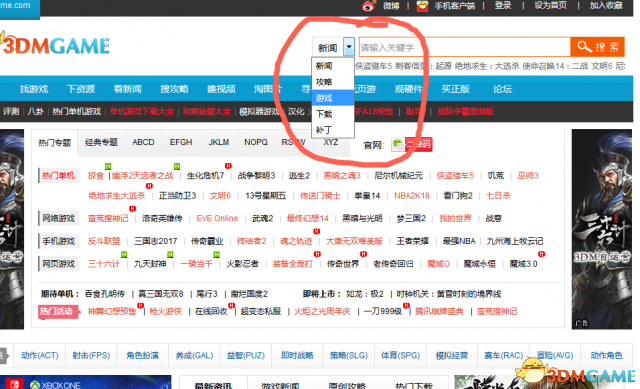The image size is (640, 389).
Task: Open 观硬件 in the navigation bar
Action: coord(409,89)
